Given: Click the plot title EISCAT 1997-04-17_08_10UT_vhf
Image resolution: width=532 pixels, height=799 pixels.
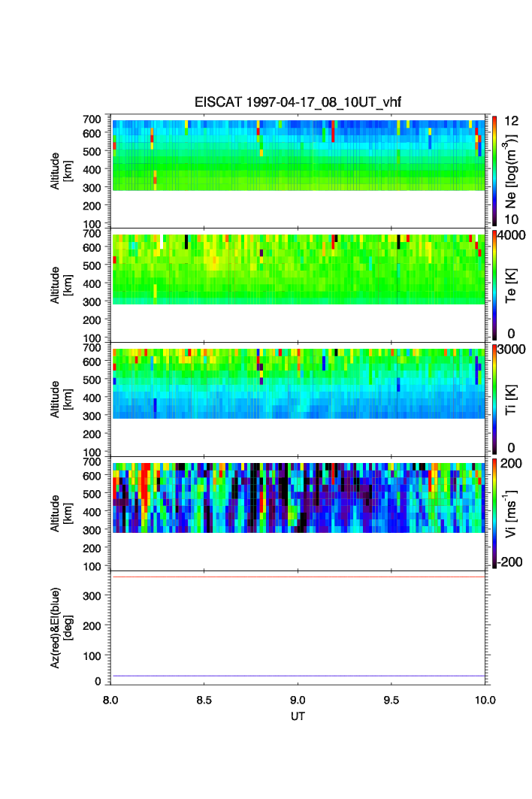Looking at the screenshot, I should [x=298, y=102].
